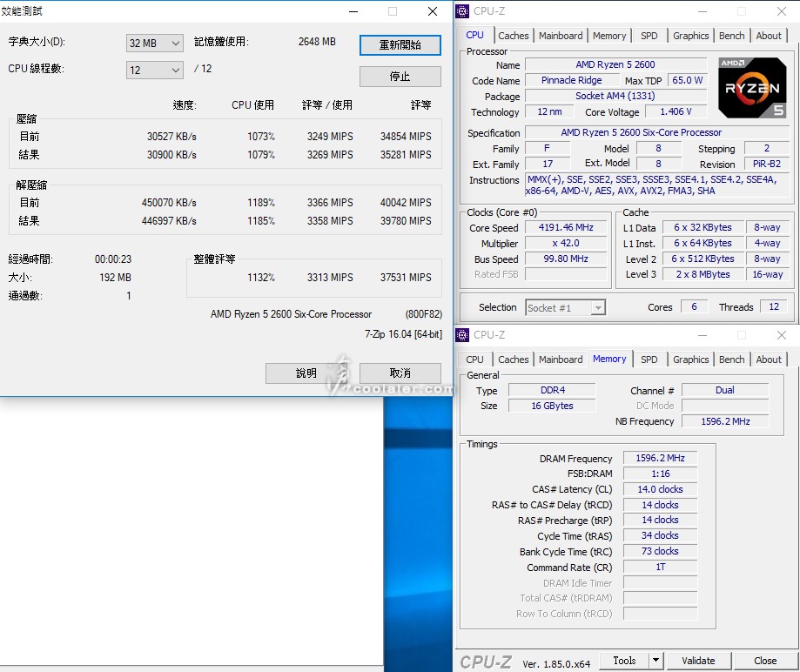Click the Bus Speed value "99.80 MHz"
Screen dimensions: 800x672
coord(566,259)
